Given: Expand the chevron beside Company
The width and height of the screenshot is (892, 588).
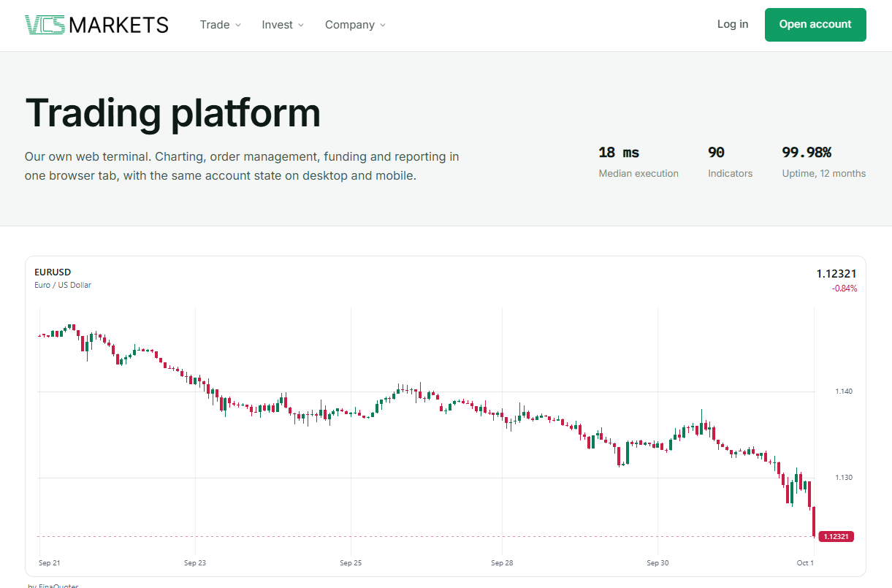Looking at the screenshot, I should (x=382, y=25).
